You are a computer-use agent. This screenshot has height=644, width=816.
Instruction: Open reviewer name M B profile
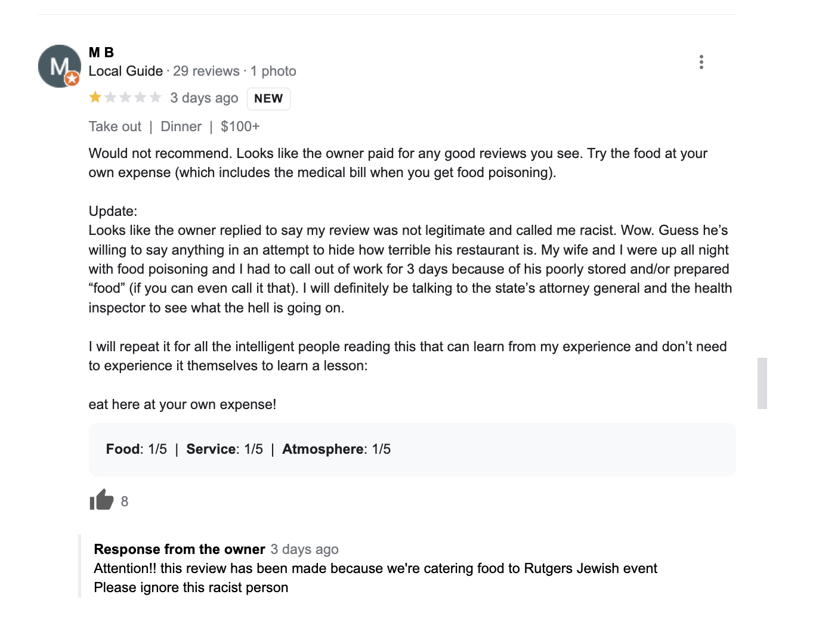[101, 52]
